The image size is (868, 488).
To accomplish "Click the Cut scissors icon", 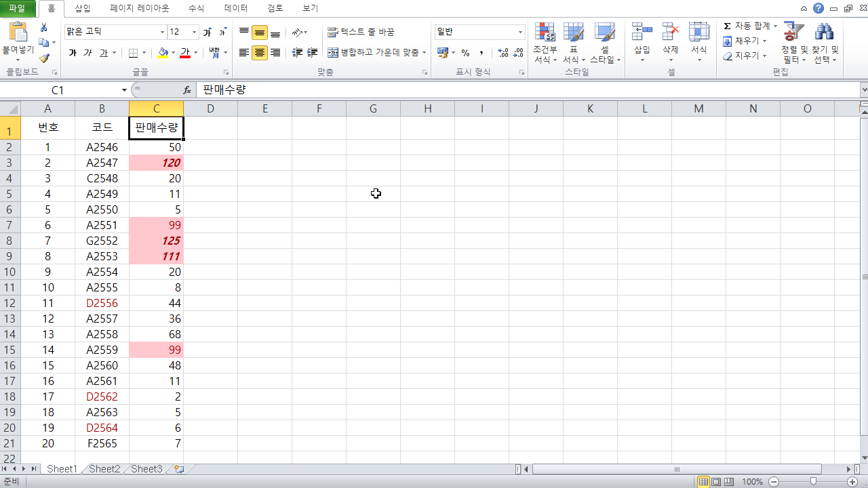I will coord(44,28).
